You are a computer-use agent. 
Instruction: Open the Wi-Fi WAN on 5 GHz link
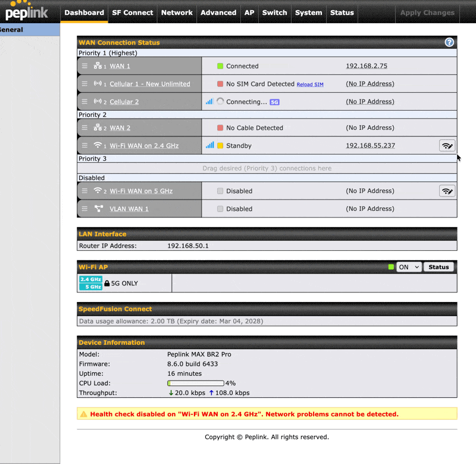click(141, 191)
